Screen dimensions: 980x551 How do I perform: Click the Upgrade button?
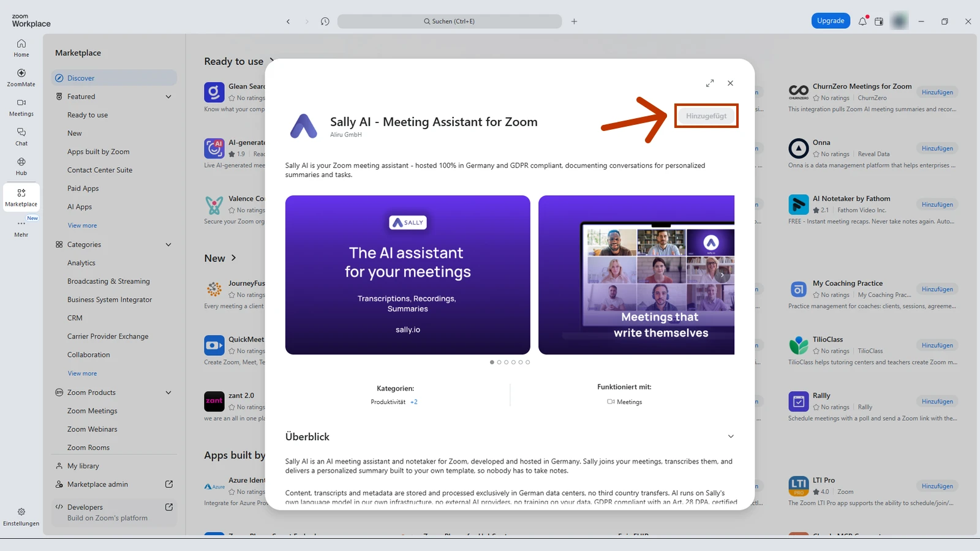tap(831, 21)
